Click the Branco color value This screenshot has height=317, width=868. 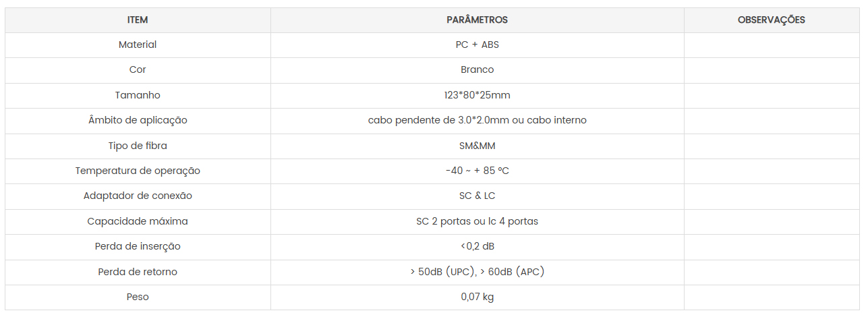point(477,69)
